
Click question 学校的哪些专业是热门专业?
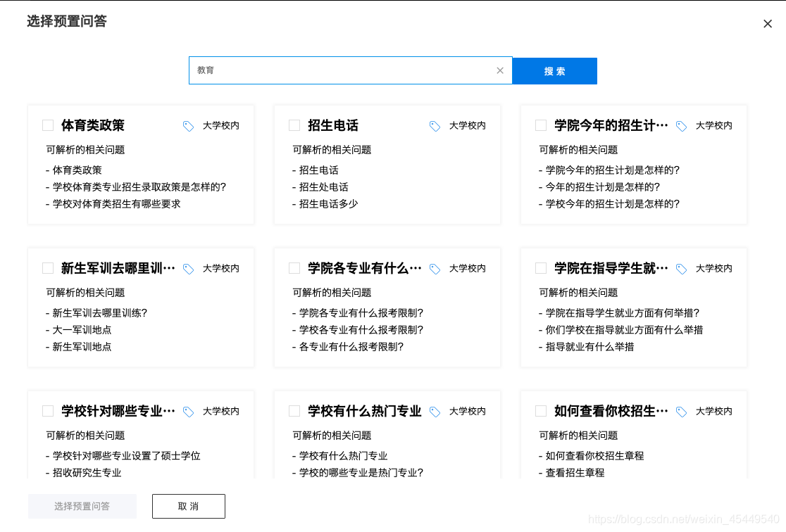(x=361, y=472)
